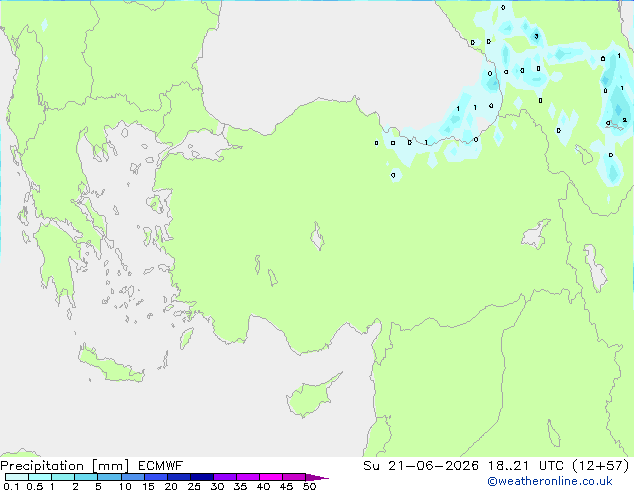The height and width of the screenshot is (490, 634).
Task: Click Lake Van in eastern Turkey
Action: tap(536, 234)
